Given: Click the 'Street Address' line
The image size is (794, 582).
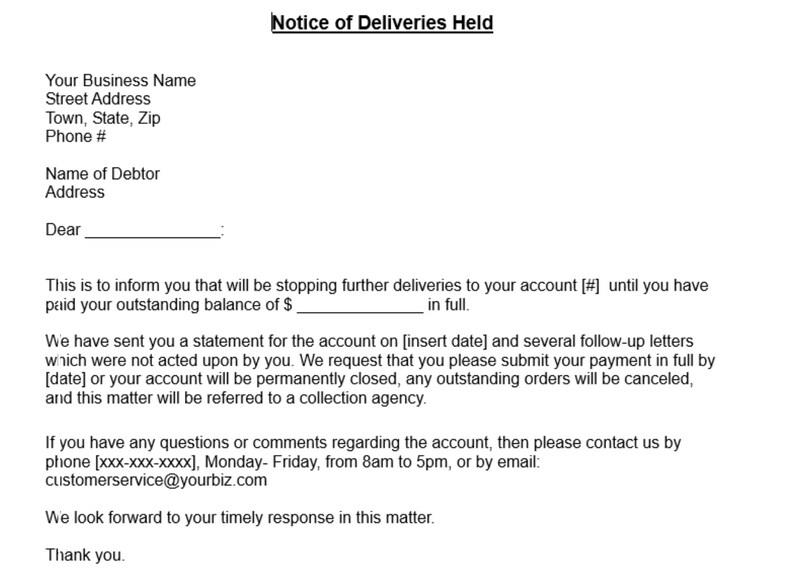Looking at the screenshot, I should (x=98, y=99).
